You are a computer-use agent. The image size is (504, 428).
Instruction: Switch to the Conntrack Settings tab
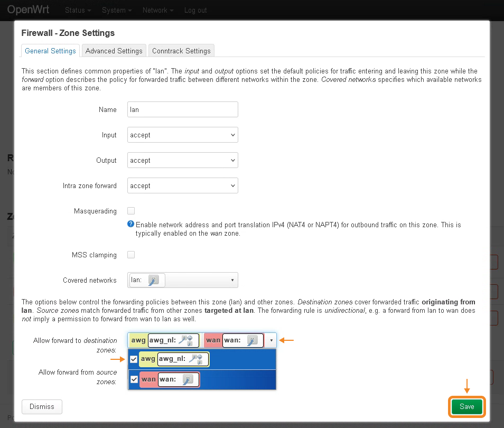pyautogui.click(x=181, y=51)
